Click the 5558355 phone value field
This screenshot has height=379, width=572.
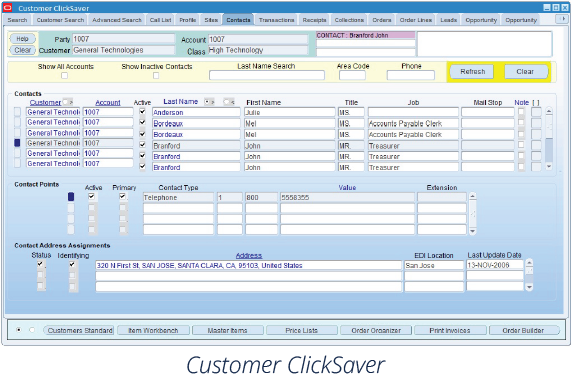(347, 197)
